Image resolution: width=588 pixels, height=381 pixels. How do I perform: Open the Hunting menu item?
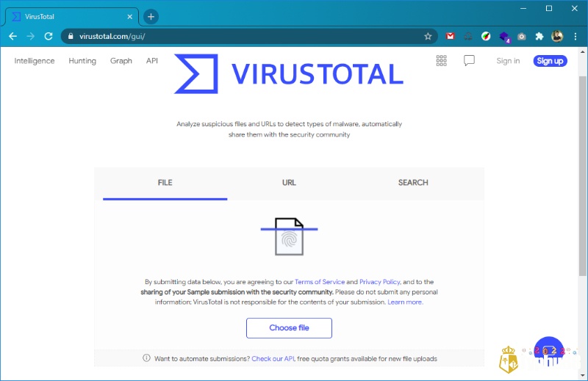82,61
